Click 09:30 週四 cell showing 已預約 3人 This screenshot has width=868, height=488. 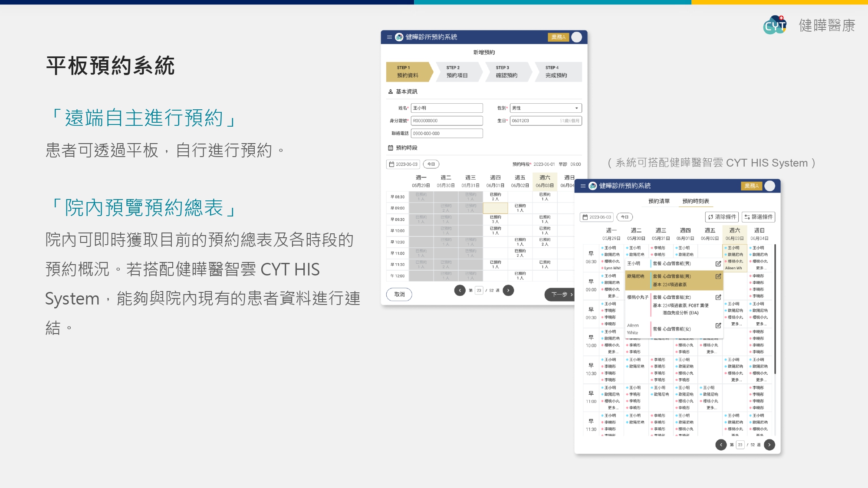(x=495, y=219)
